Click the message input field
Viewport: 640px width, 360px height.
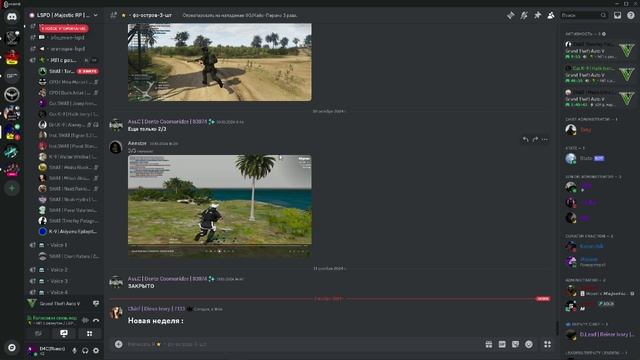(x=302, y=344)
